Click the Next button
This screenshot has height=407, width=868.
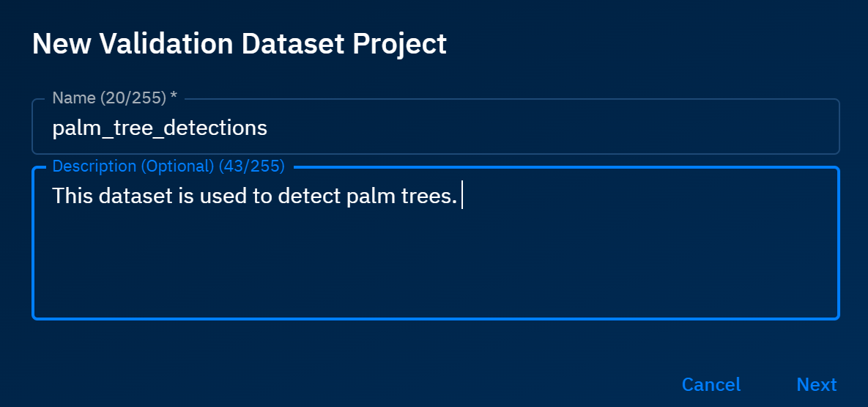(816, 384)
